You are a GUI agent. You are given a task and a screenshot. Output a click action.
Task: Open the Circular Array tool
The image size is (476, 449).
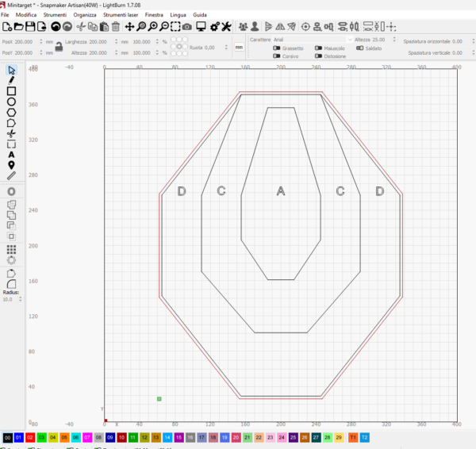[11, 260]
